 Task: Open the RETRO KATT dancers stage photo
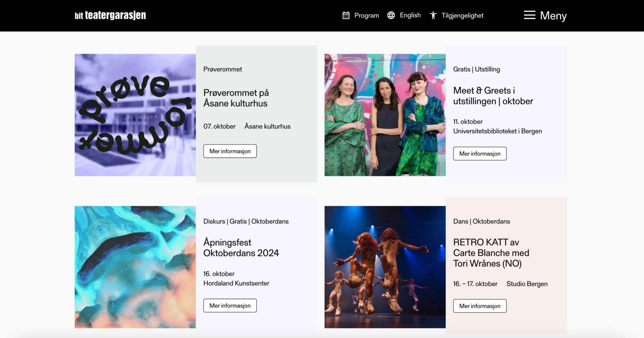coord(385,267)
